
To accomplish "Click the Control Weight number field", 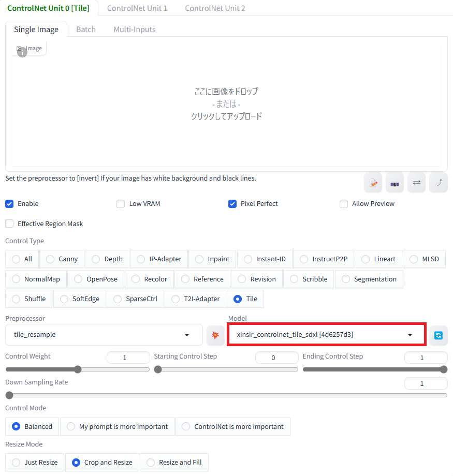I will [x=128, y=358].
